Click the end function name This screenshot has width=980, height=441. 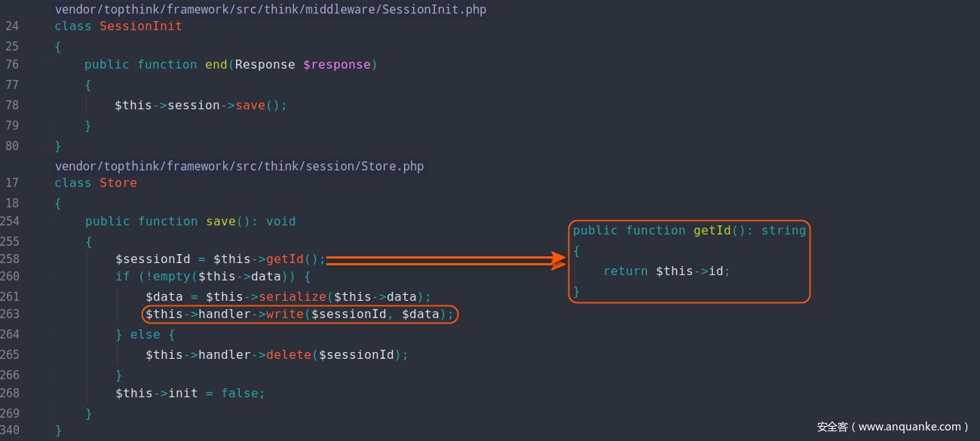[216, 64]
